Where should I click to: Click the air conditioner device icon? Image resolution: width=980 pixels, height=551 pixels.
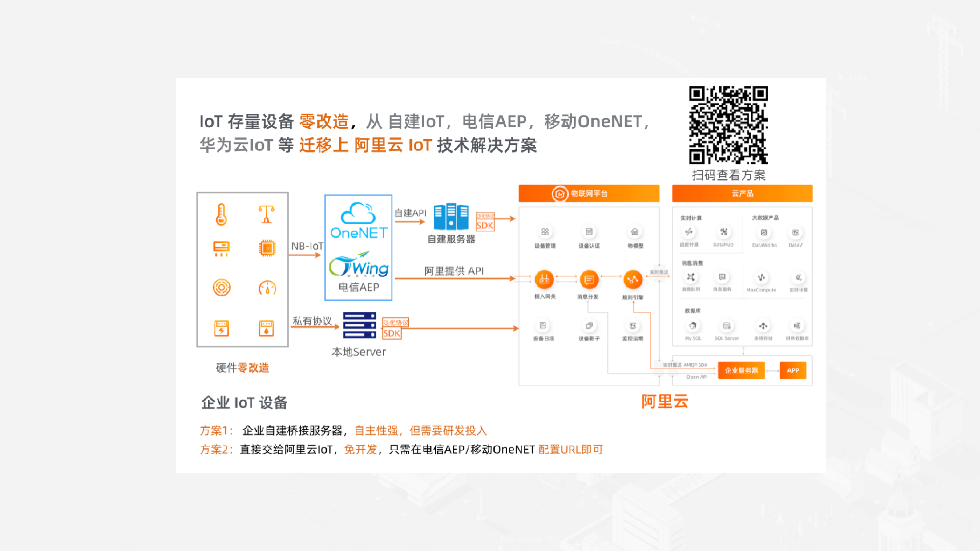click(x=222, y=249)
